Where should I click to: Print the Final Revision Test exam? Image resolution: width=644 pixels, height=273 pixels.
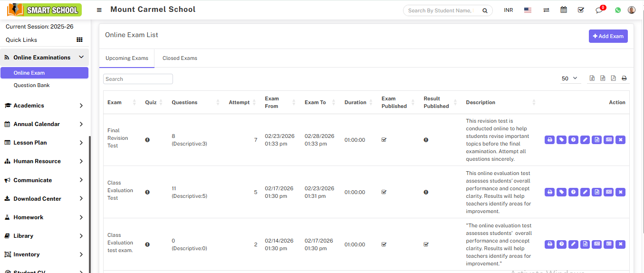tap(549, 140)
